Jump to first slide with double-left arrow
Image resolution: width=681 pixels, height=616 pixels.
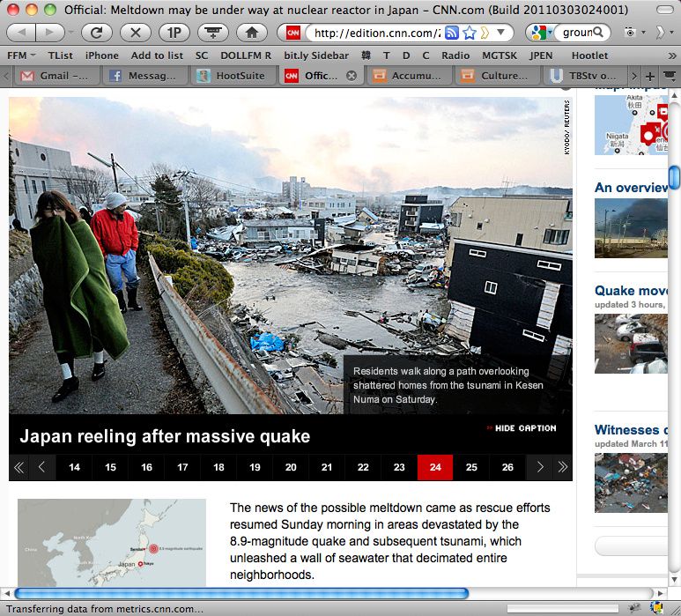pyautogui.click(x=19, y=467)
